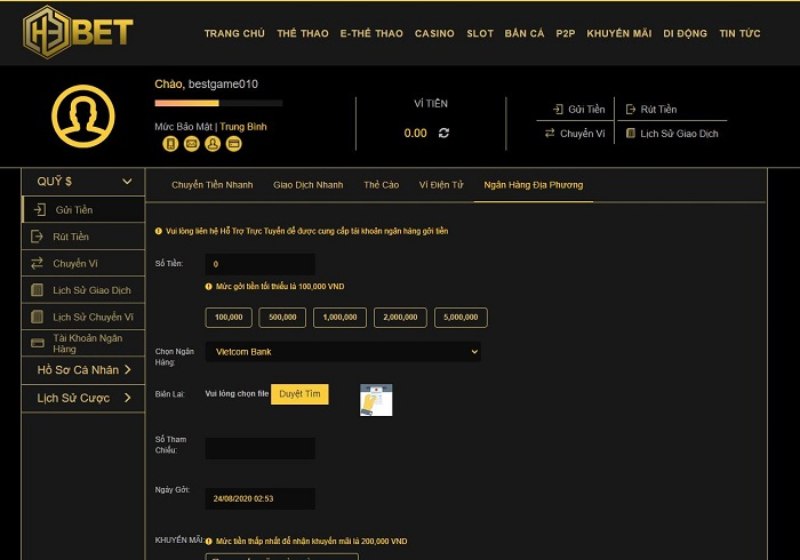Click the header Chuyển Ví link
800x560 pixels.
pos(582,134)
